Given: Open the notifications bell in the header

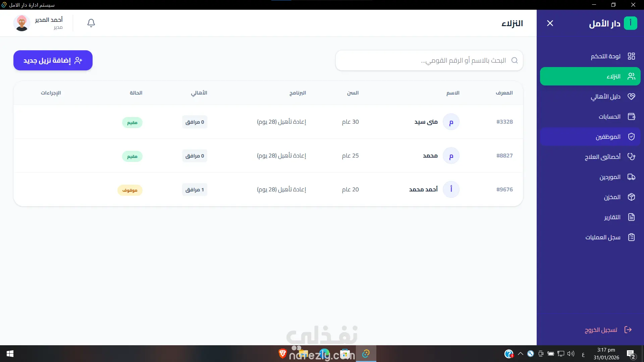Looking at the screenshot, I should [x=91, y=23].
